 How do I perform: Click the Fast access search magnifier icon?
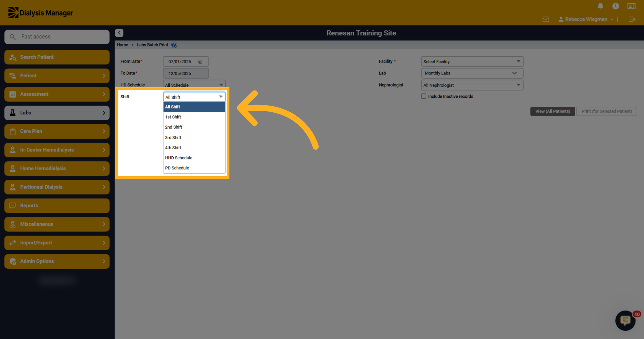13,37
